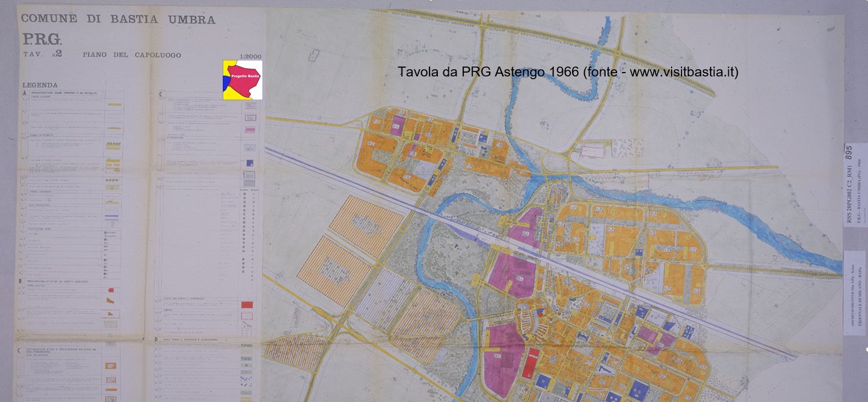868x402 pixels.
Task: Pick the blue line legend symbol
Action: click(x=112, y=216)
